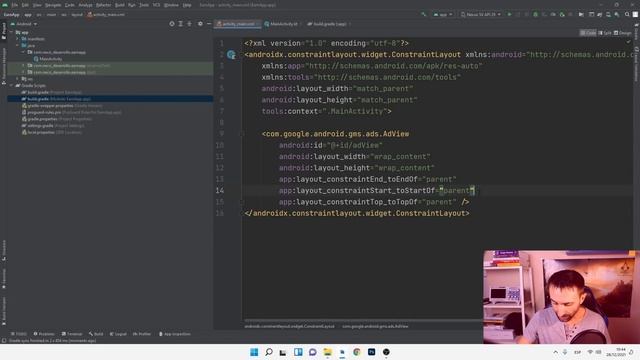Open the Profiler tool window

coord(142,334)
